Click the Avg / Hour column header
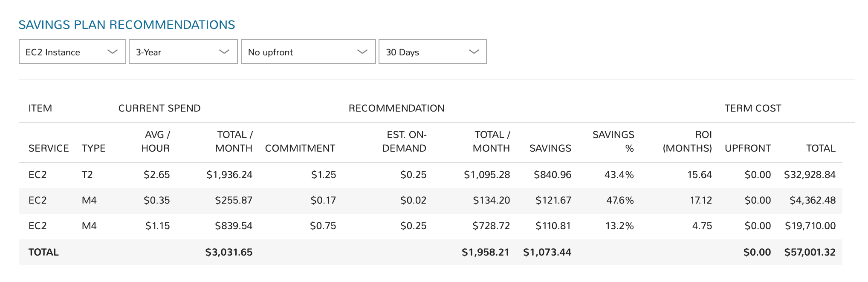This screenshot has width=868, height=282. tap(156, 141)
